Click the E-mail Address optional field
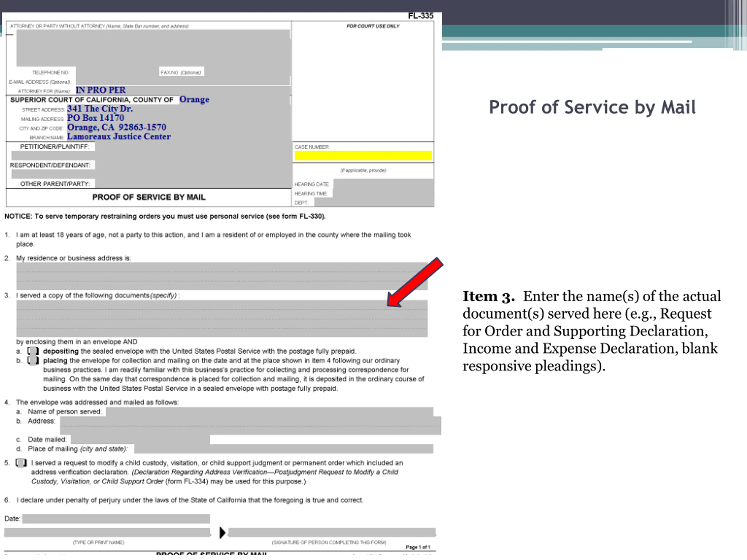Image resolution: width=747 pixels, height=560 pixels. (183, 81)
